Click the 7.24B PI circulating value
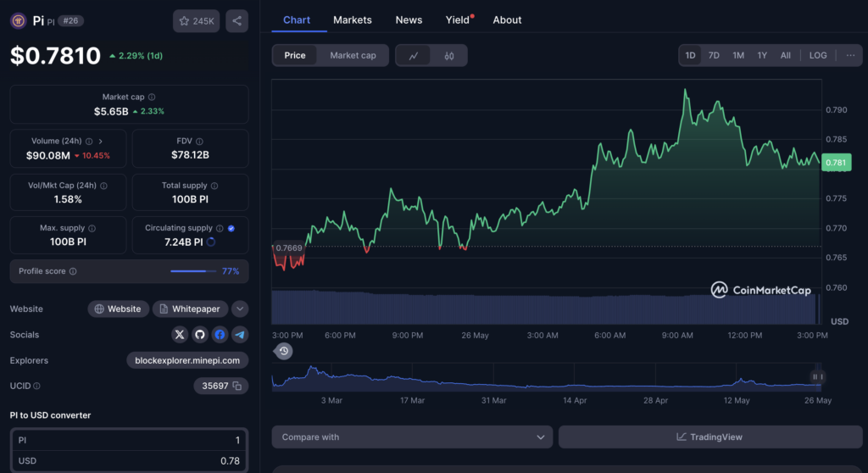The height and width of the screenshot is (473, 868). [183, 242]
